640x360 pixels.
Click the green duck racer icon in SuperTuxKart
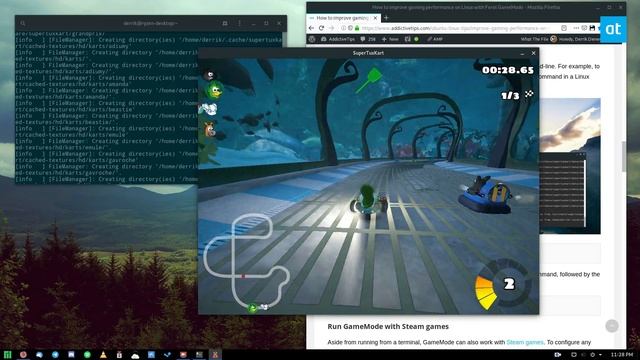[x=213, y=90]
